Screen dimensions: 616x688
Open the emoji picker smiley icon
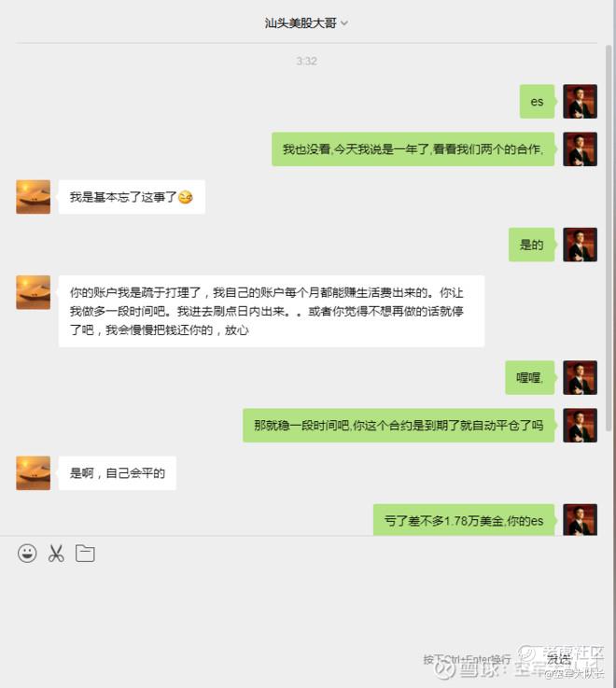(x=27, y=554)
